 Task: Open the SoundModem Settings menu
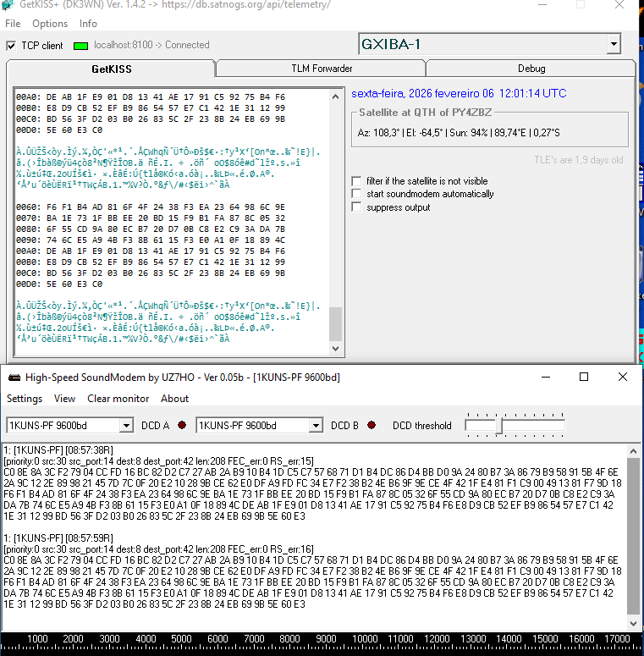pyautogui.click(x=25, y=399)
